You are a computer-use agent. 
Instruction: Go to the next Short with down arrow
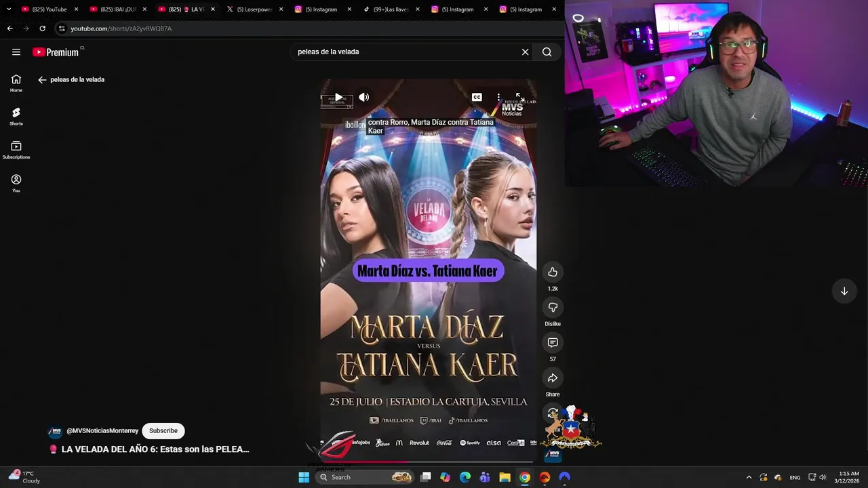tap(844, 291)
